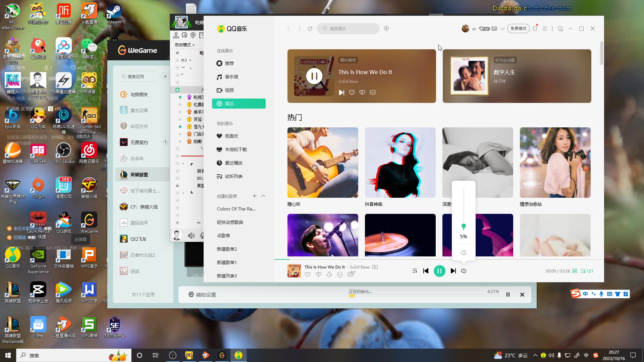Expand the zc account dropdown arrow
Viewport: 644px width, 362px height.
click(x=502, y=28)
